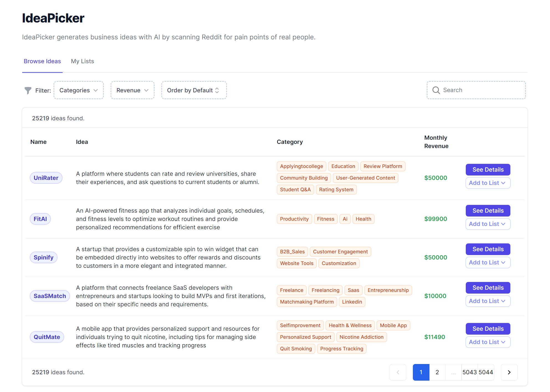The height and width of the screenshot is (392, 550).
Task: Expand Add to List for QuitMate
Action: (x=488, y=342)
